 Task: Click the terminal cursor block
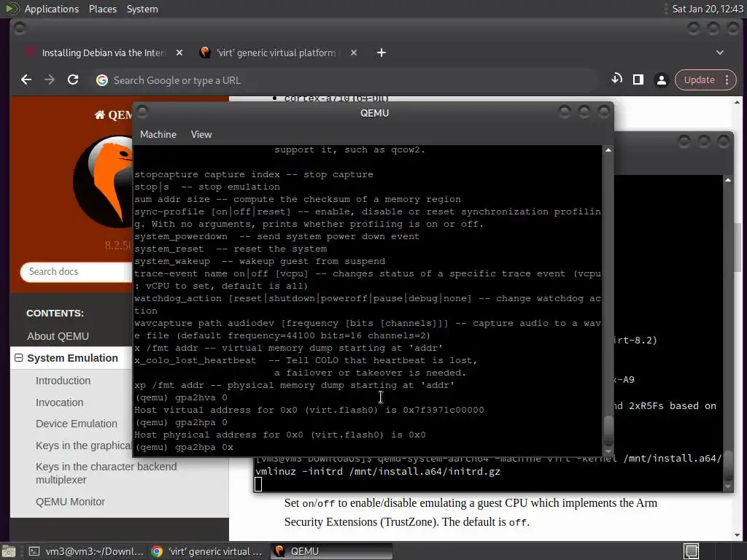(x=258, y=484)
